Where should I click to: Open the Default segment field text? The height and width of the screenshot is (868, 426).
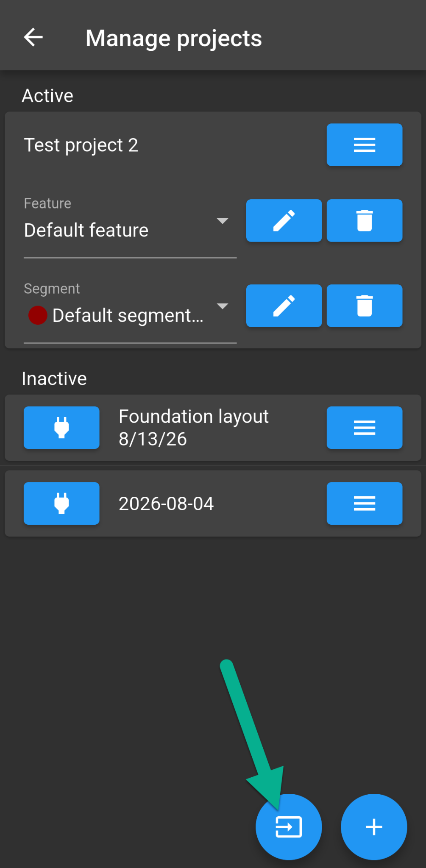tap(128, 316)
